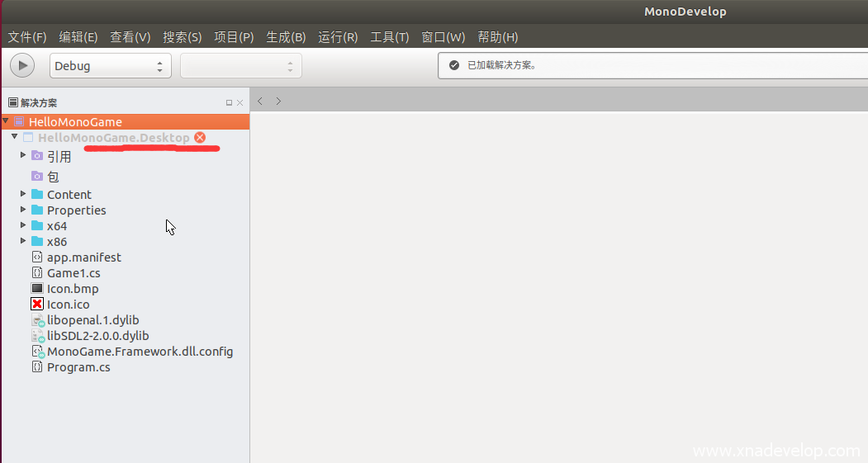Click the Run play button in toolbar
The height and width of the screenshot is (463, 868).
[22, 65]
